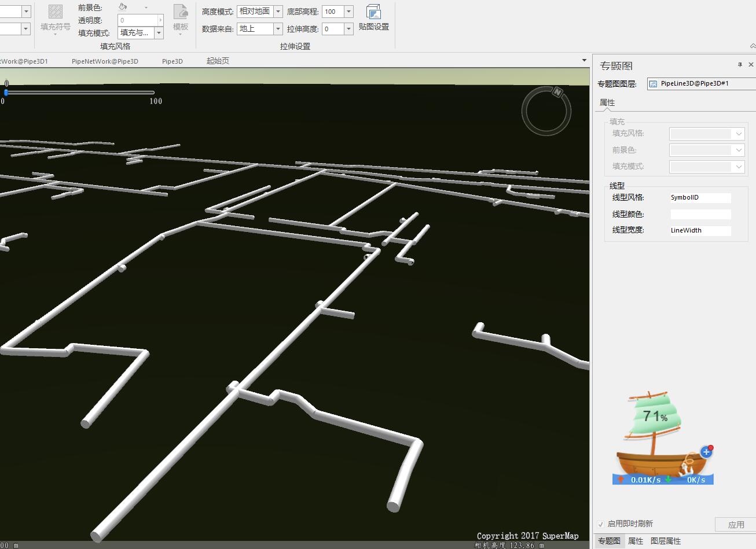This screenshot has height=549, width=756.
Task: Select the bottom 属性 tab
Action: click(x=636, y=541)
